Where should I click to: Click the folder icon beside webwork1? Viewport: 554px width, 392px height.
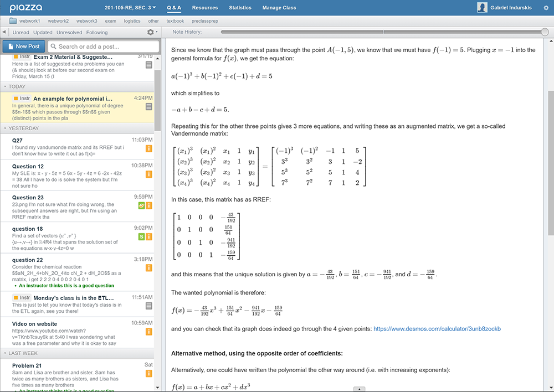13,21
